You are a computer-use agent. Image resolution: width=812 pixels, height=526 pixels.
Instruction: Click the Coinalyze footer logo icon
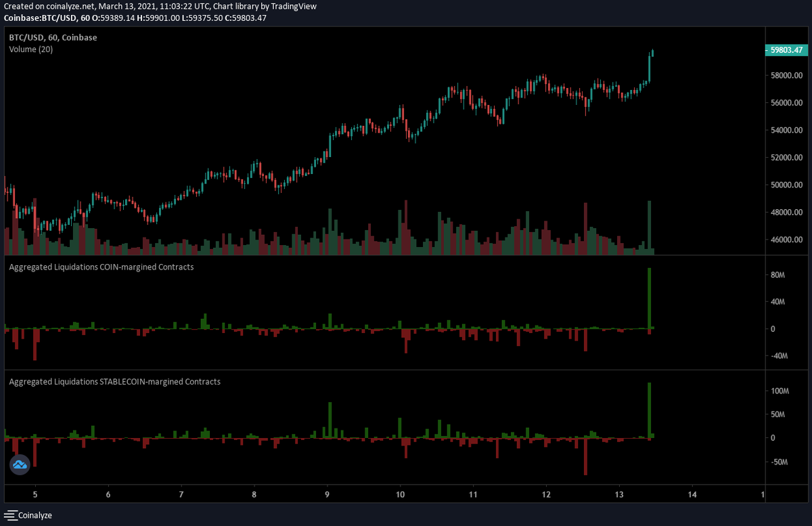(9, 515)
